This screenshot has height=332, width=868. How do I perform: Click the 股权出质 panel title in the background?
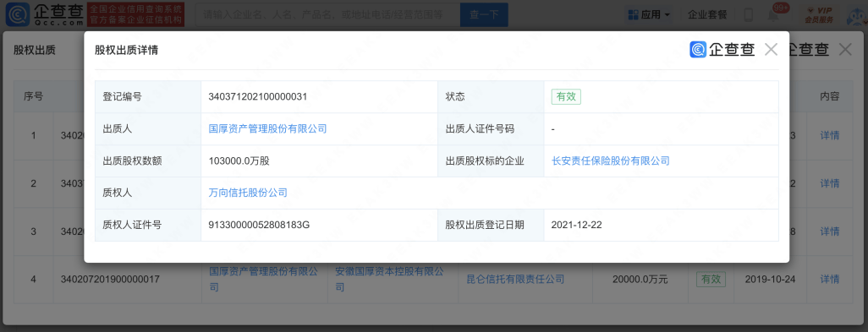coord(35,50)
